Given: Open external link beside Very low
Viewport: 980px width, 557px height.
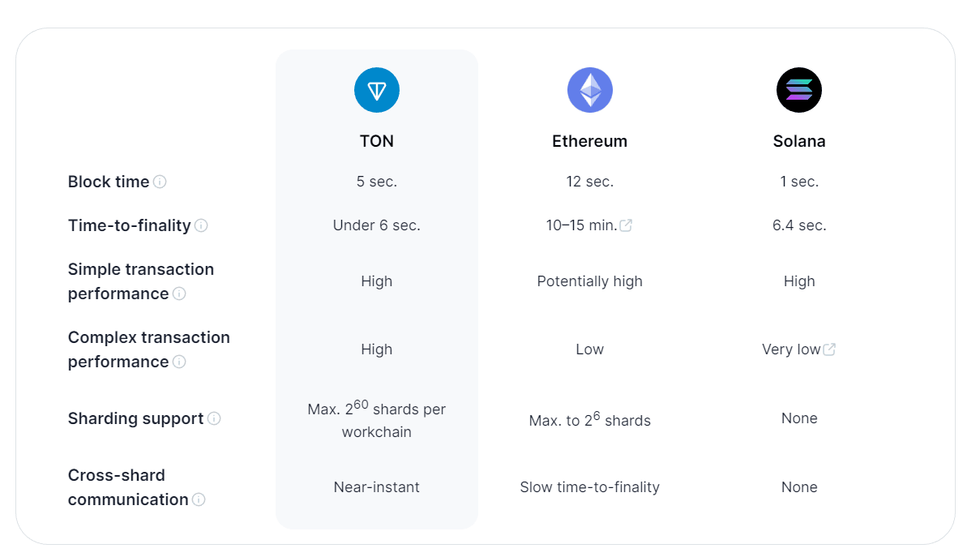Looking at the screenshot, I should pos(829,349).
